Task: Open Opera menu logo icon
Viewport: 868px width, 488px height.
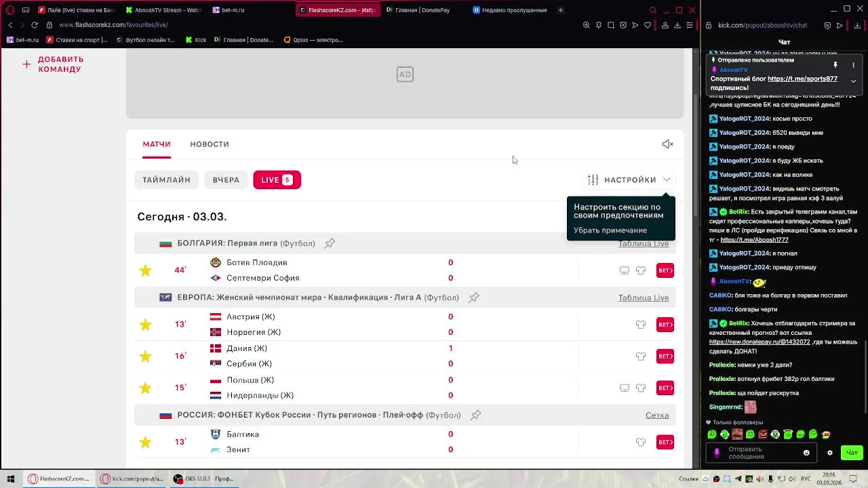Action: 10,10
